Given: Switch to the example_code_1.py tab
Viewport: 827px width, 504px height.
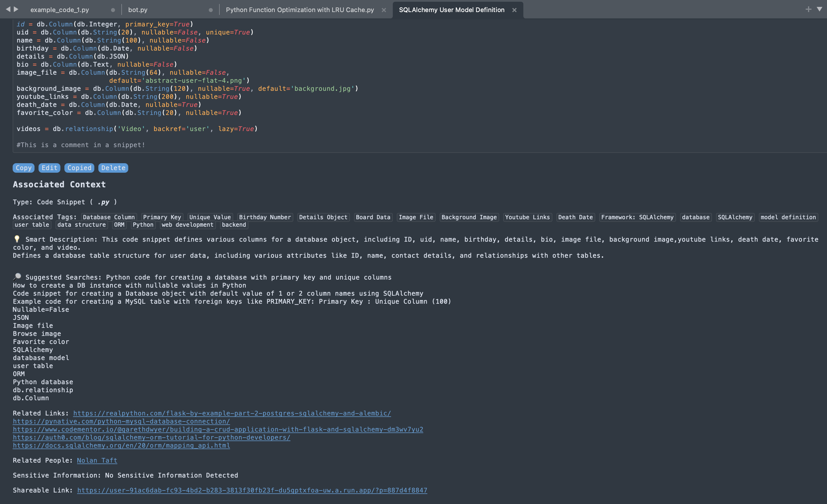Looking at the screenshot, I should (60, 10).
